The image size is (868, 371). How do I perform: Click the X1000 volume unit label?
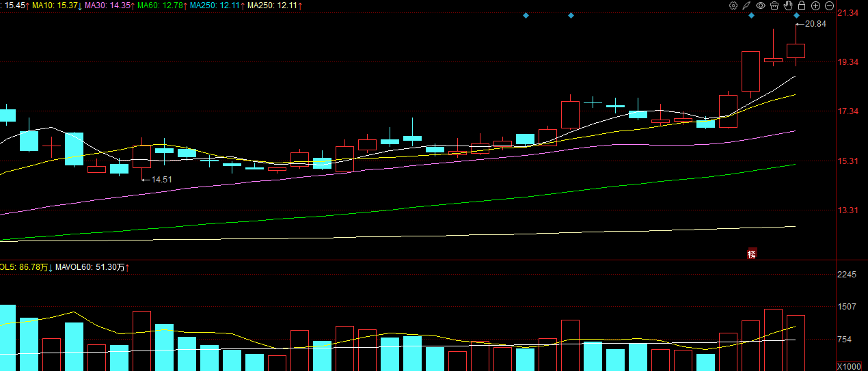pyautogui.click(x=850, y=366)
